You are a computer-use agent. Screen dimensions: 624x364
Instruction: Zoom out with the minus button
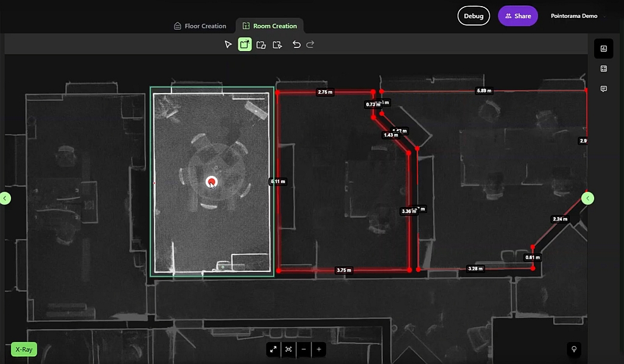pyautogui.click(x=303, y=349)
